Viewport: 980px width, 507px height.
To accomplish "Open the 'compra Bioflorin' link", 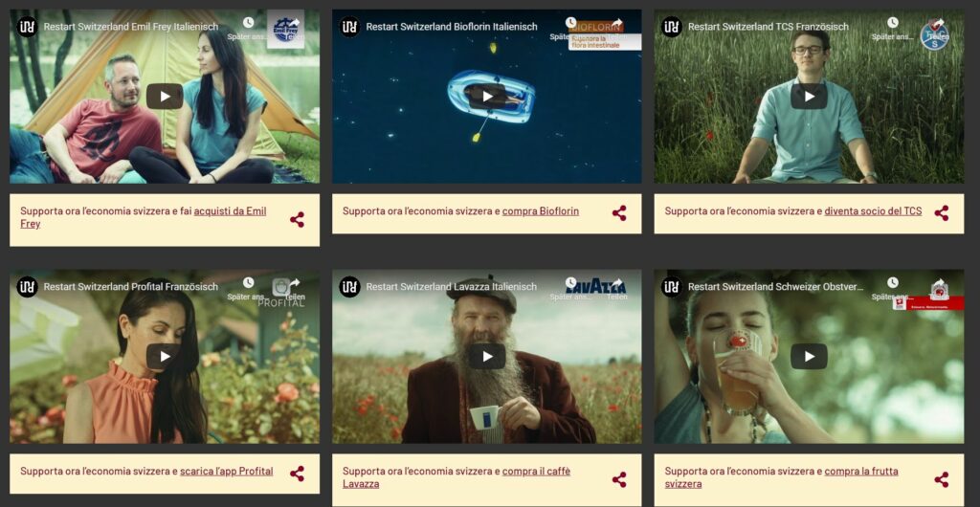I will tap(541, 211).
